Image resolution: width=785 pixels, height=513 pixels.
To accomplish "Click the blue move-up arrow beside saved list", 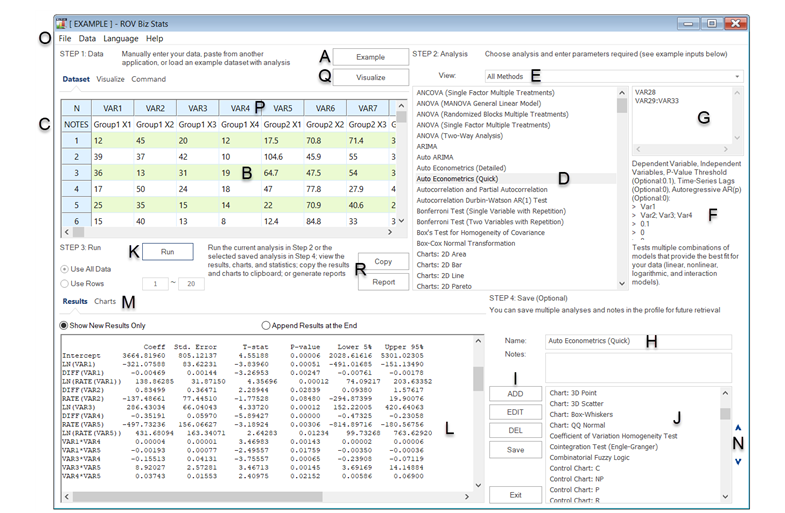I will point(738,427).
